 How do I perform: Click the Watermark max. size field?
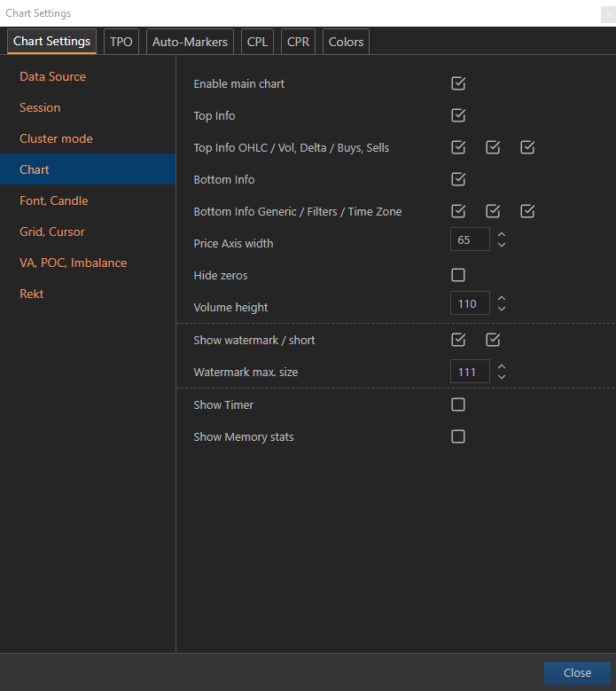pyautogui.click(x=470, y=372)
